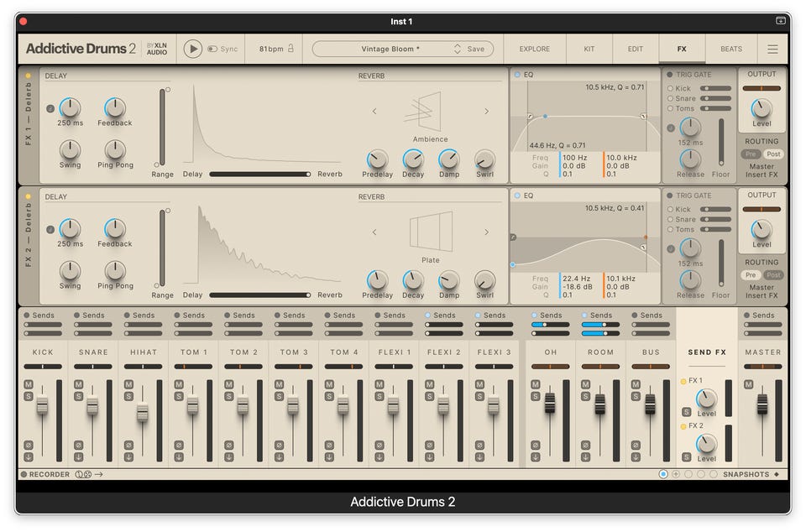Viewport: 806px width, 532px height.
Task: Click the tempo lock icon beside 81bpm
Action: point(291,49)
